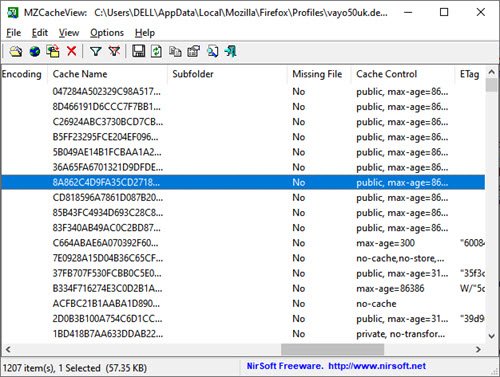Save selected items with floppy disk icon
The image size is (500, 377).
[x=138, y=51]
